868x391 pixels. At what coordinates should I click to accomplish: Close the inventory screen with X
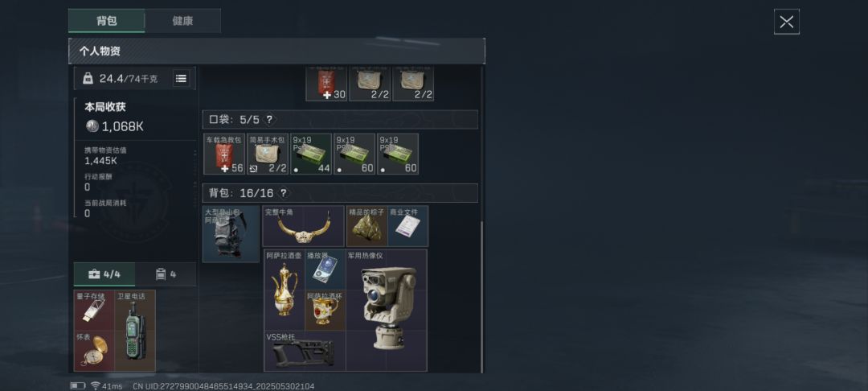(x=786, y=23)
